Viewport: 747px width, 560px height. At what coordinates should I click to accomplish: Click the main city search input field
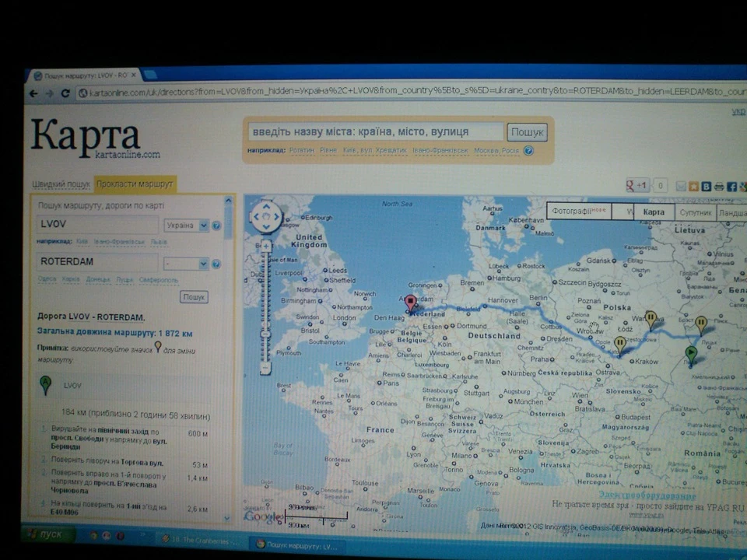(x=375, y=132)
